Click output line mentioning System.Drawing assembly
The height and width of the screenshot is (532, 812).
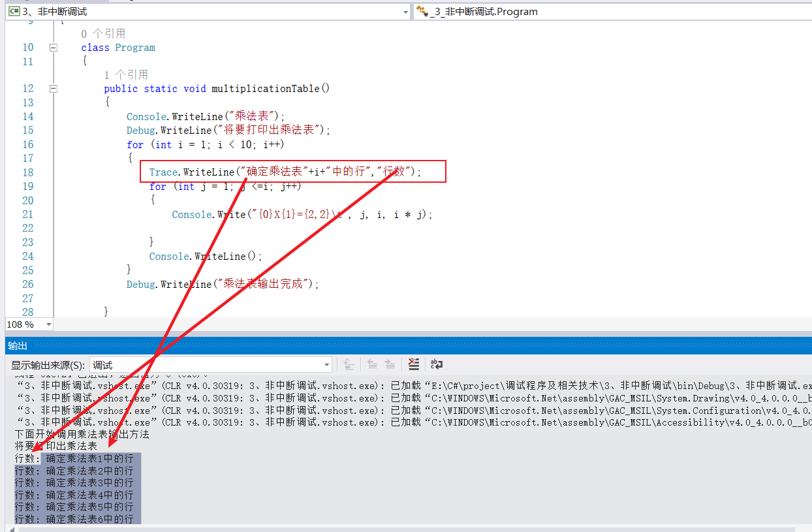pos(413,398)
